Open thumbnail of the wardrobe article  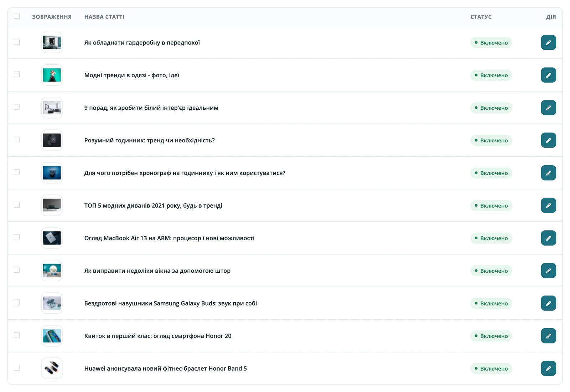[52, 43]
